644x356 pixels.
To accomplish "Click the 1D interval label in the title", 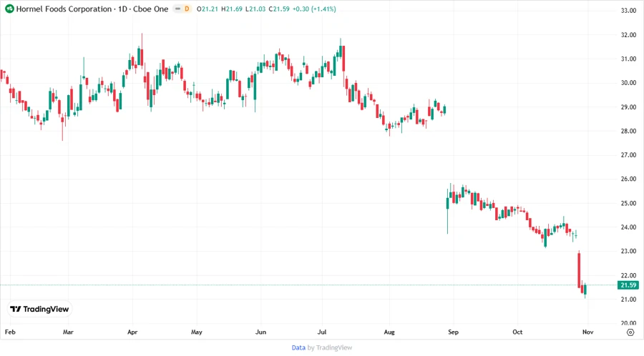I will click(122, 9).
